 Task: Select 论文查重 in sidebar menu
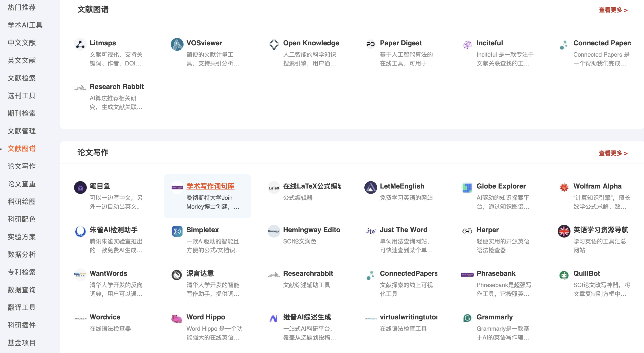(22, 184)
